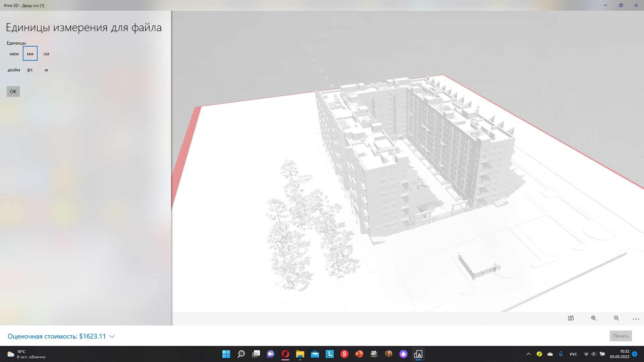Screen dimensions: 644x362
Task: Open Windows Start menu
Action: point(226,354)
